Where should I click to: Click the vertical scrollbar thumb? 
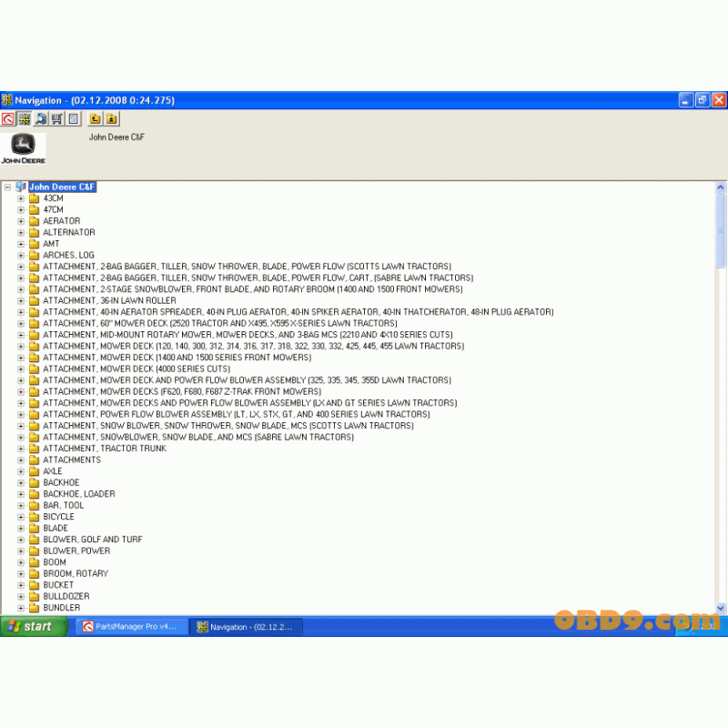721,231
